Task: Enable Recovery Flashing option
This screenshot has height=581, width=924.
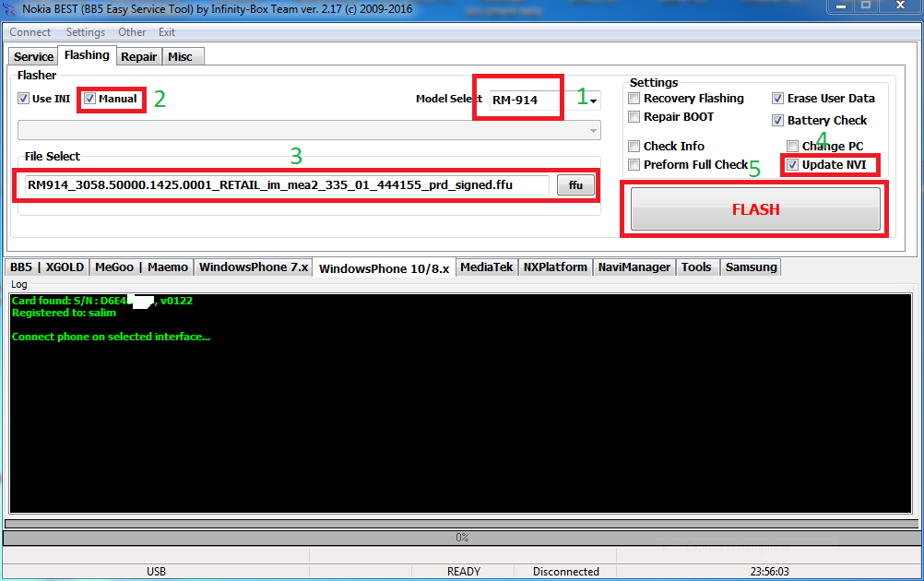Action: [634, 99]
